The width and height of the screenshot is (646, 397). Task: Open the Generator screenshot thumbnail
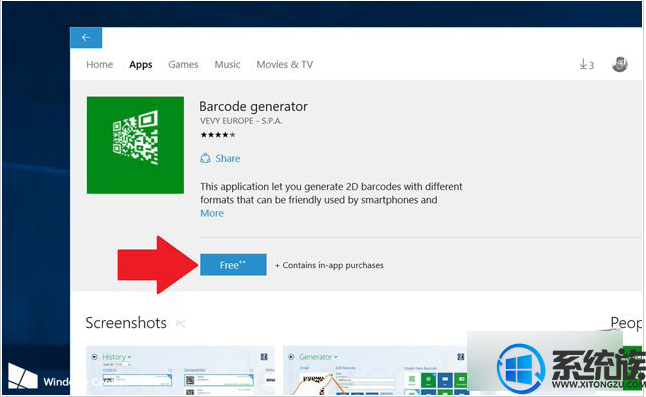[x=376, y=371]
